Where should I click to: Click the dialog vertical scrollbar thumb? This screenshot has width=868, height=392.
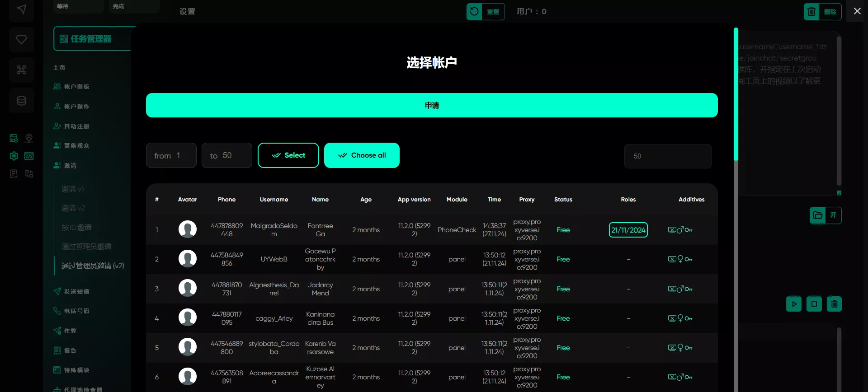pyautogui.click(x=736, y=94)
